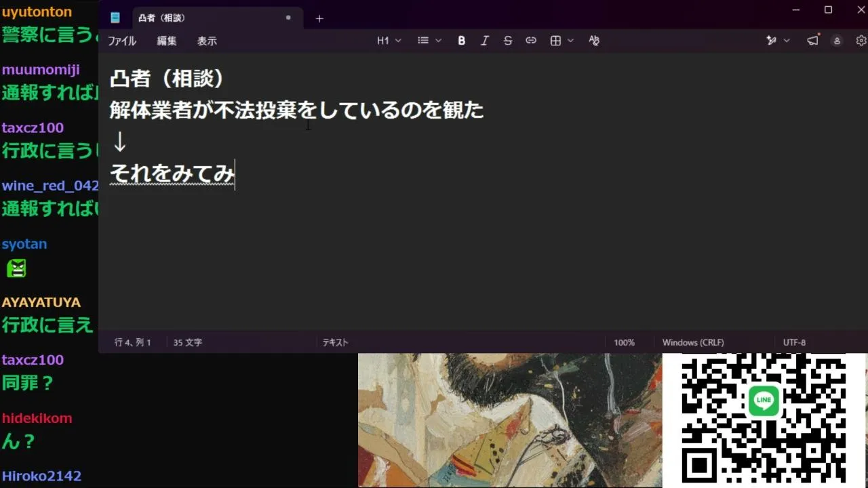This screenshot has width=868, height=488.
Task: Apply italic formatting
Action: [x=485, y=41]
